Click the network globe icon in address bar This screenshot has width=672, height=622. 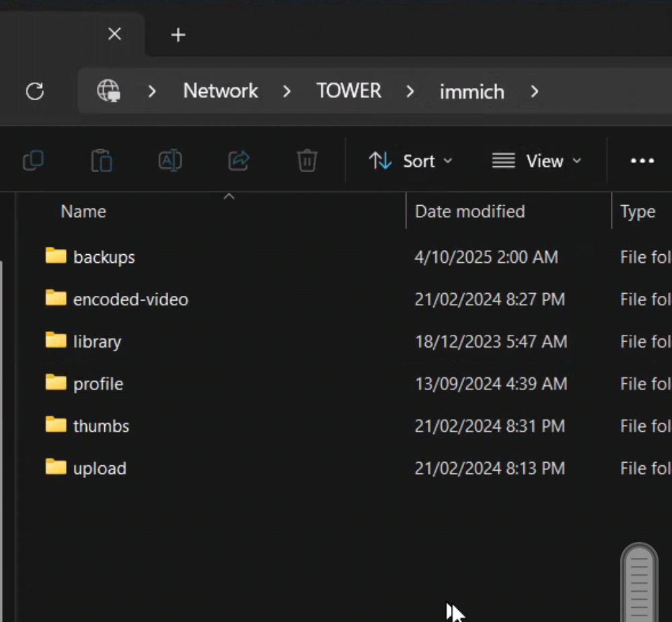(x=108, y=91)
